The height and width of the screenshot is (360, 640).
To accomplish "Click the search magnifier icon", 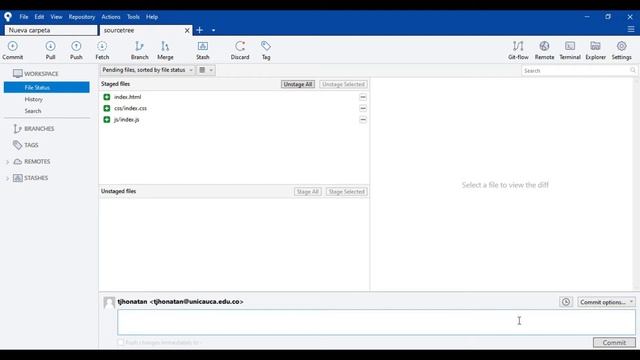I will tap(633, 70).
